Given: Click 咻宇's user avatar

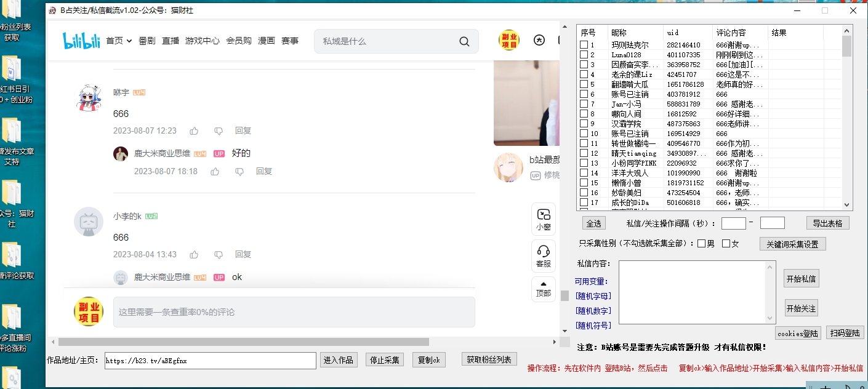Looking at the screenshot, I should pyautogui.click(x=89, y=98).
